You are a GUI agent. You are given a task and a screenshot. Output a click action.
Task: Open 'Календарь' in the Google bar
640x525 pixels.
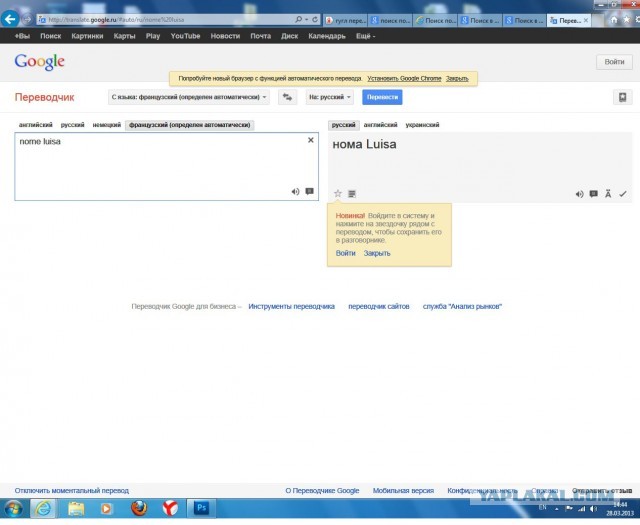pyautogui.click(x=327, y=36)
